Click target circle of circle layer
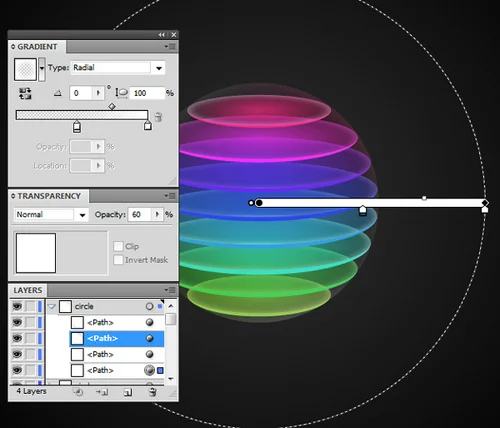This screenshot has height=428, width=500. point(149,306)
